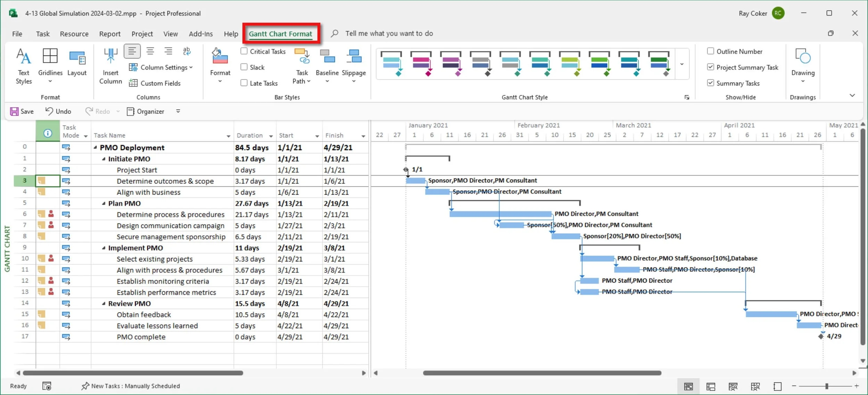Insert a new column
The width and height of the screenshot is (868, 395).
pyautogui.click(x=110, y=65)
